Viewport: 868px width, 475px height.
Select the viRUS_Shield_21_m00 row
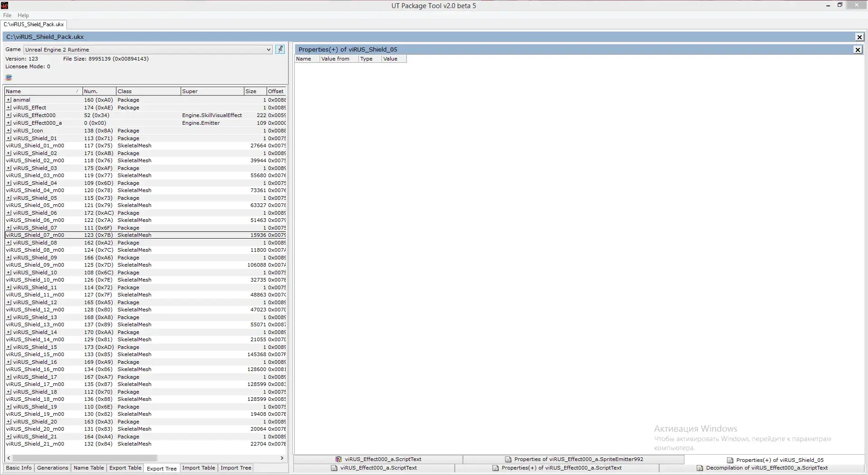pyautogui.click(x=146, y=444)
